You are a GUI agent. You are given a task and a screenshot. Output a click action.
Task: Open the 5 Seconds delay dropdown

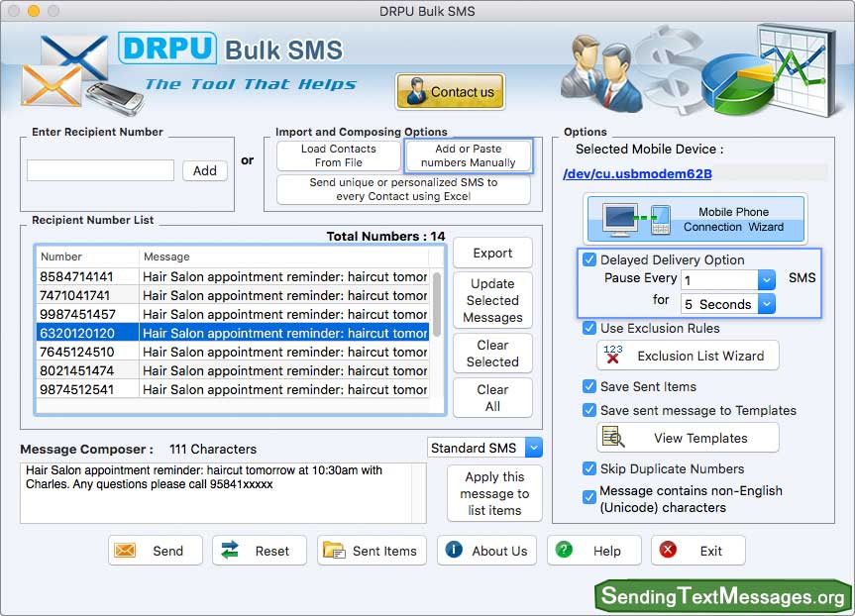click(766, 304)
